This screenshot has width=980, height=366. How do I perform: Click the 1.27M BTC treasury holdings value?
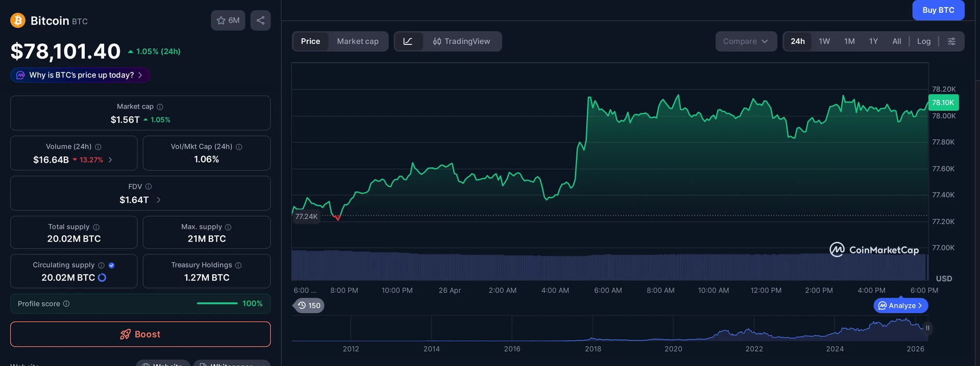(x=207, y=278)
